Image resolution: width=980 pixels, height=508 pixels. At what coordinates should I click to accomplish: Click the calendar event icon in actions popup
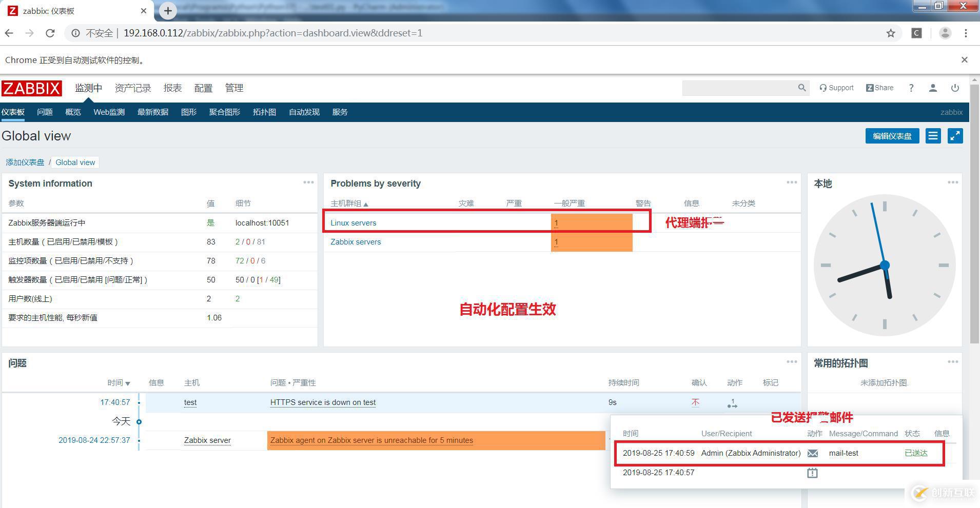(812, 473)
